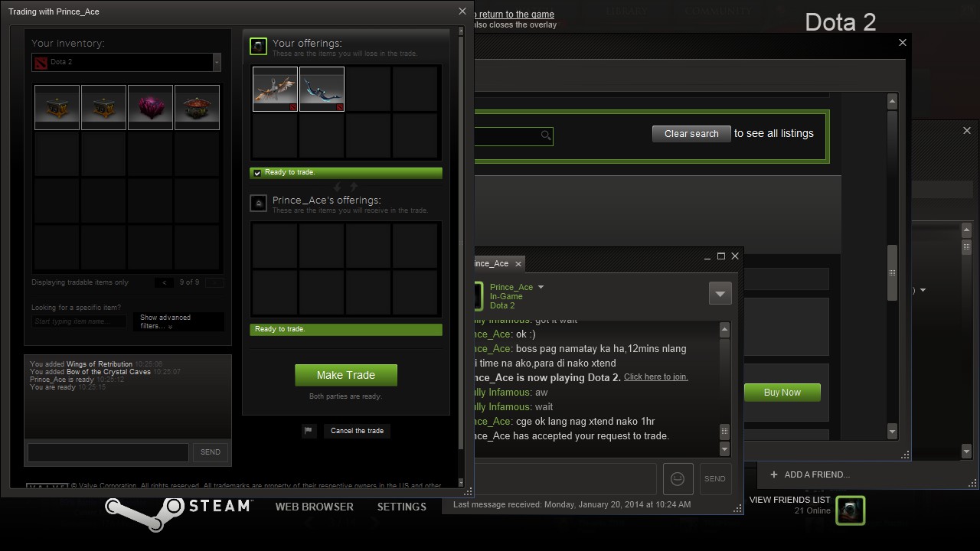The height and width of the screenshot is (551, 980).
Task: Pick the second treasure chest in inventory
Action: [x=103, y=107]
